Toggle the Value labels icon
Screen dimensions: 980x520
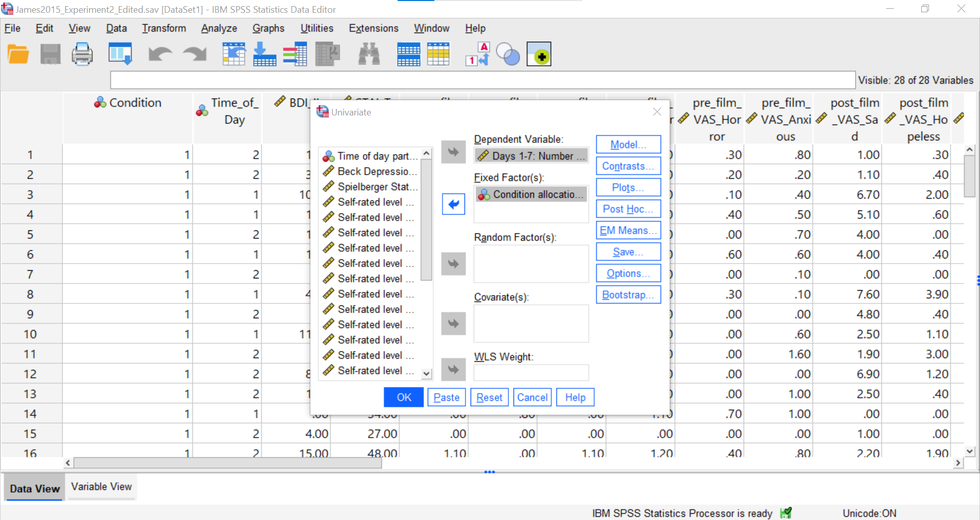pos(478,54)
